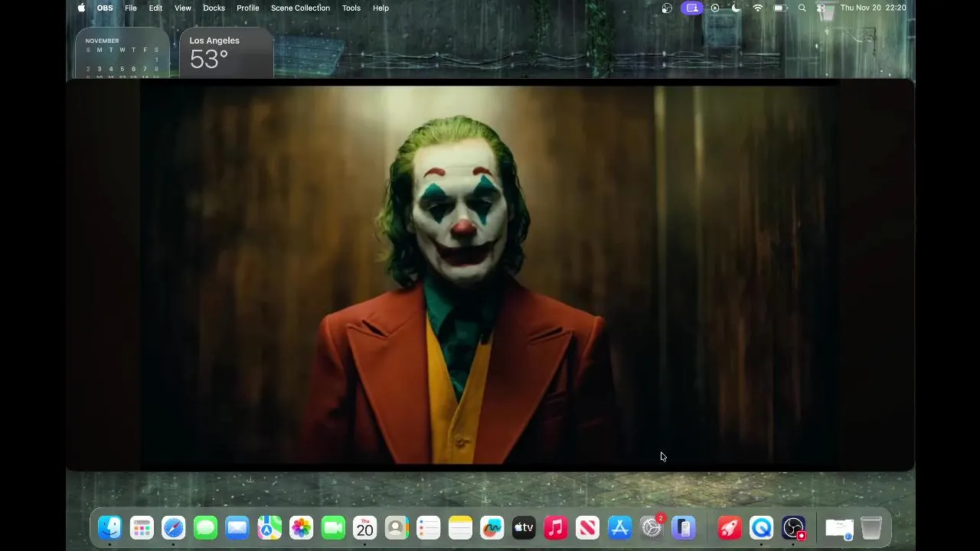Open Control Center in menu bar
Screen dimensions: 980x551
click(821, 8)
